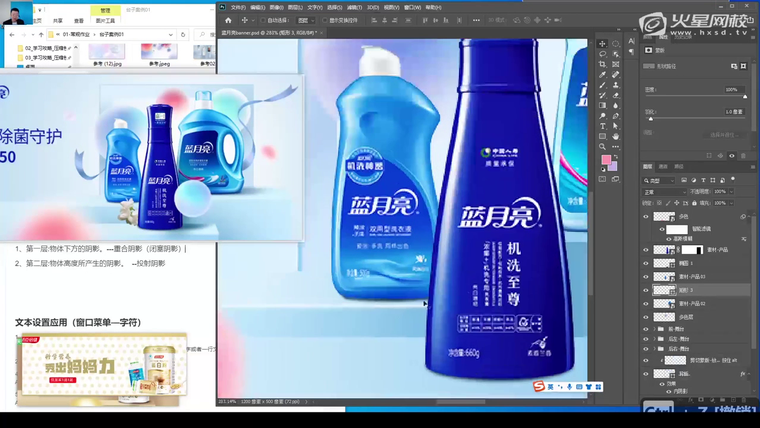The height and width of the screenshot is (428, 760).
Task: Pick the Crop tool
Action: (x=602, y=64)
